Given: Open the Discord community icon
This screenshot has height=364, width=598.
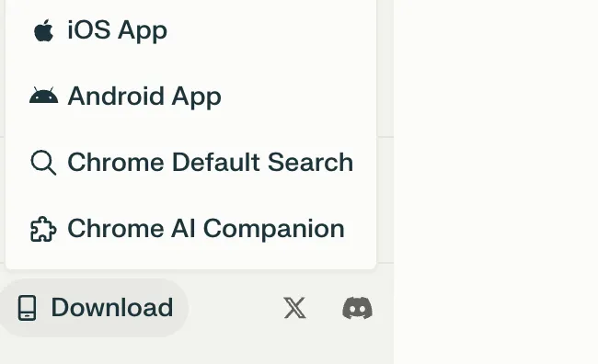Looking at the screenshot, I should (357, 308).
